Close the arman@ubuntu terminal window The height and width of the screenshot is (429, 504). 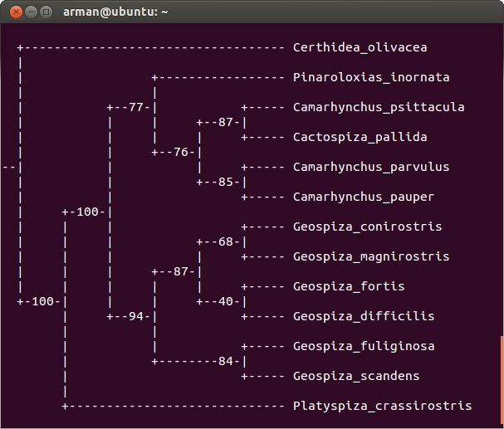pyautogui.click(x=16, y=12)
